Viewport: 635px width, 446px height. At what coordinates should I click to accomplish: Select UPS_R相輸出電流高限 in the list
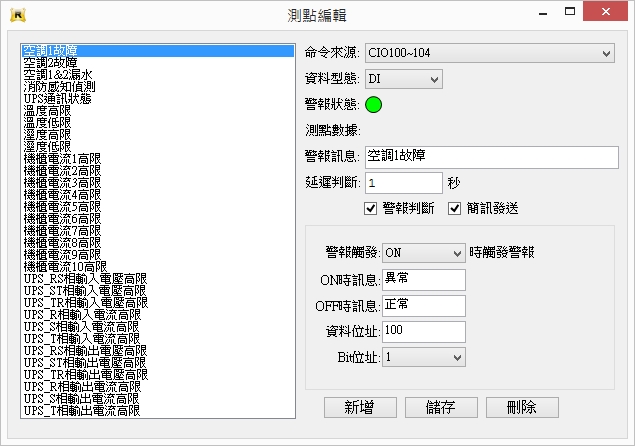point(158,387)
